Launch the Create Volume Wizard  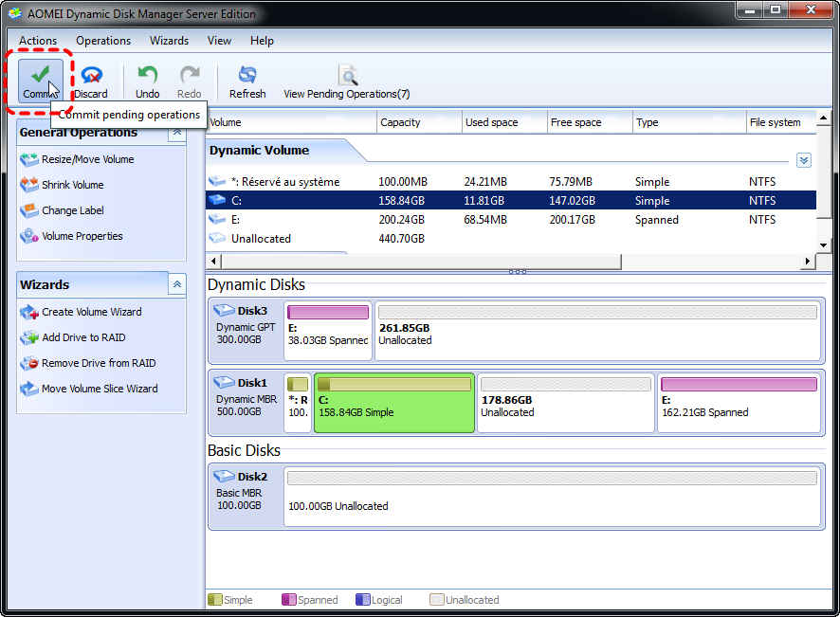91,312
